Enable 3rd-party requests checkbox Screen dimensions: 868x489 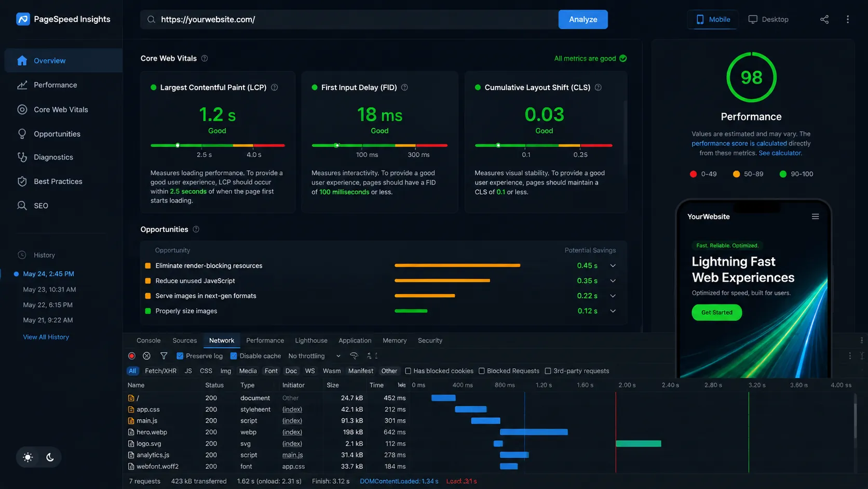(x=548, y=371)
